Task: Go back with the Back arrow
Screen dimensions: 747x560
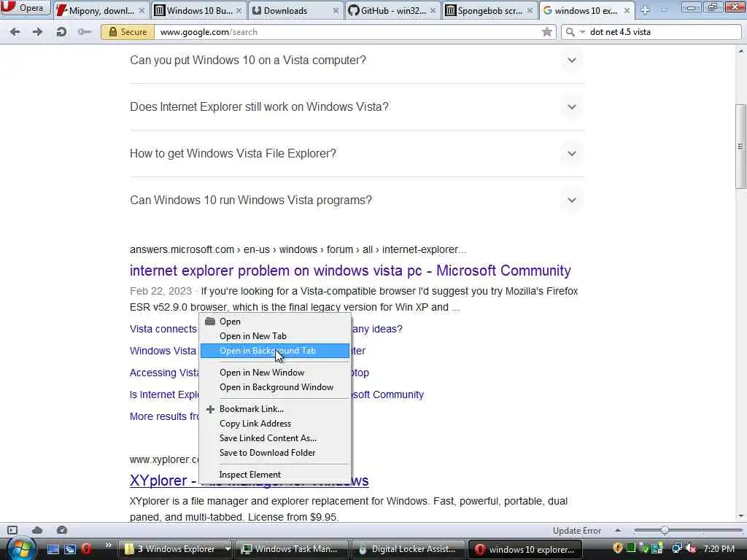Action: click(15, 32)
